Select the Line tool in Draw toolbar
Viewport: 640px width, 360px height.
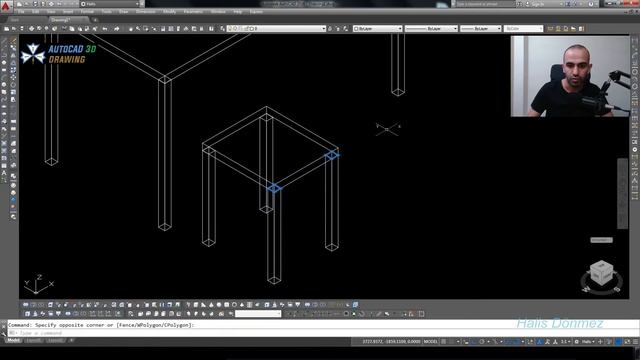point(4,41)
